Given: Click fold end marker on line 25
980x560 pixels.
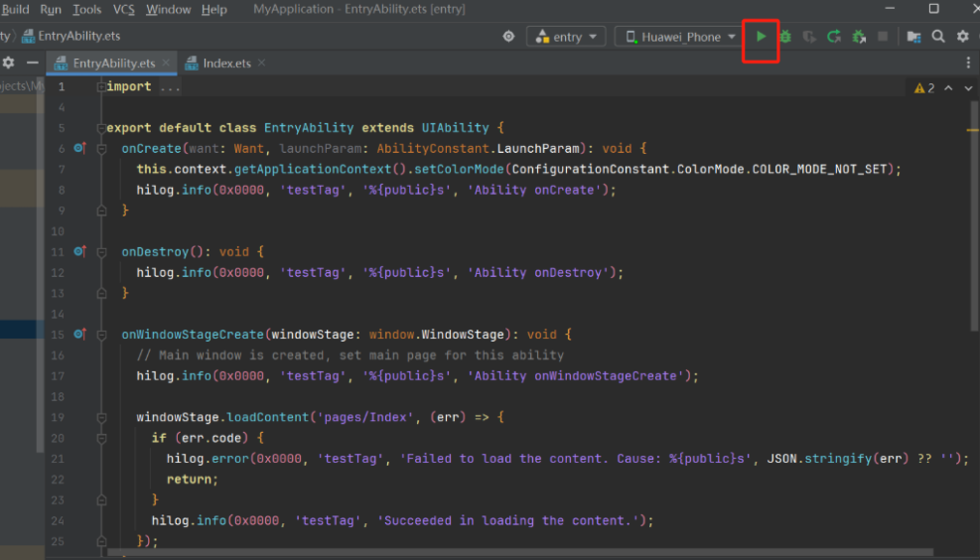Looking at the screenshot, I should [x=101, y=541].
